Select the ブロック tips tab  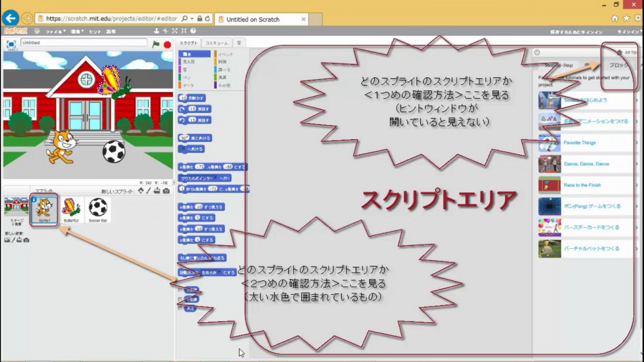pos(619,65)
